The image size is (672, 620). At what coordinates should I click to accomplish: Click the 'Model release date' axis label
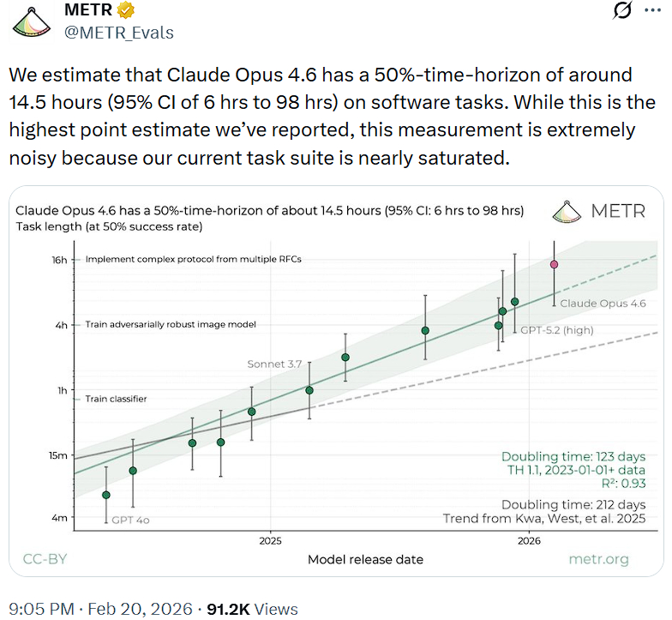pos(365,559)
